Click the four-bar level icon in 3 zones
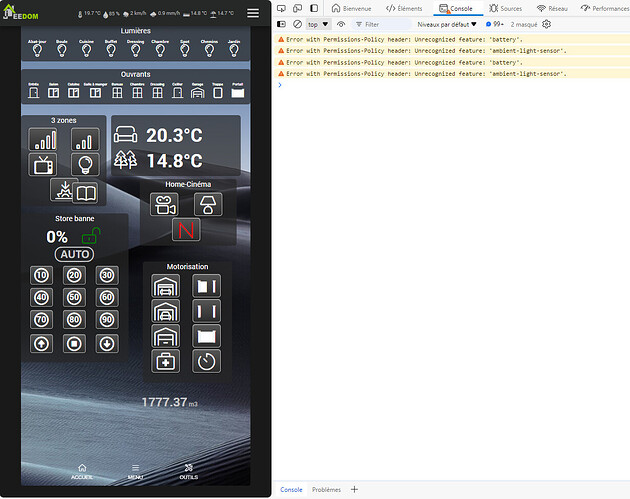630x499 pixels. (43, 139)
